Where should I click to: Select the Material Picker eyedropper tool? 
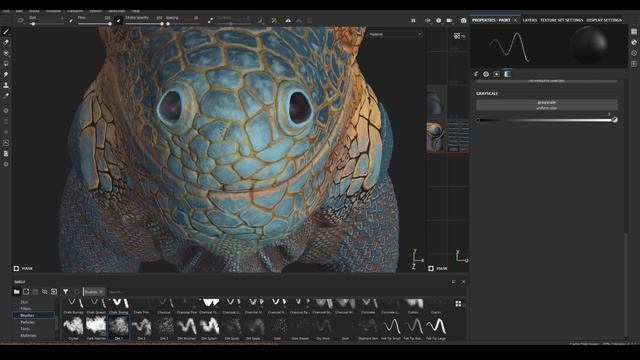point(6,96)
